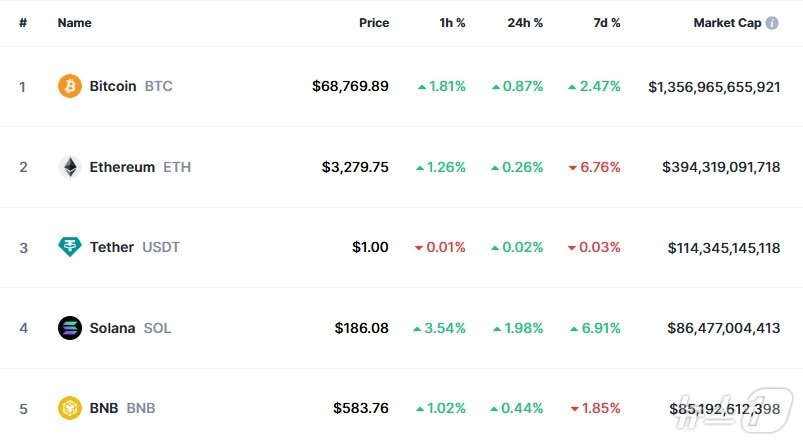Click Bitcoin's price of $68,769.89
Viewport: 803px width, 445px height.
[x=350, y=86]
